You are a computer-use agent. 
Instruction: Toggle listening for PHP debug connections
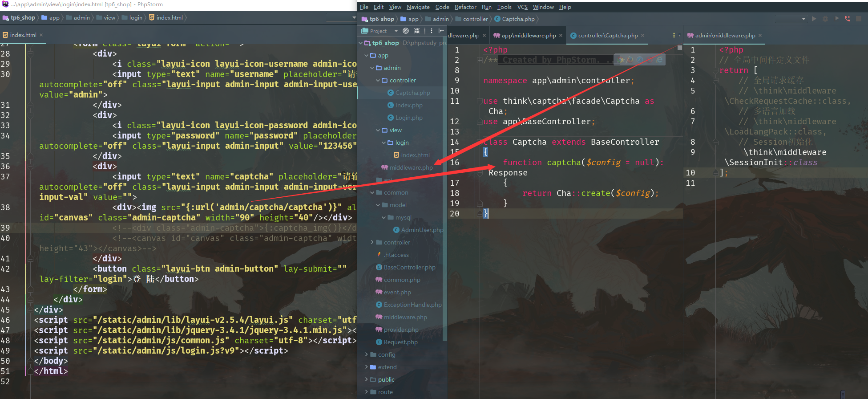pyautogui.click(x=848, y=19)
